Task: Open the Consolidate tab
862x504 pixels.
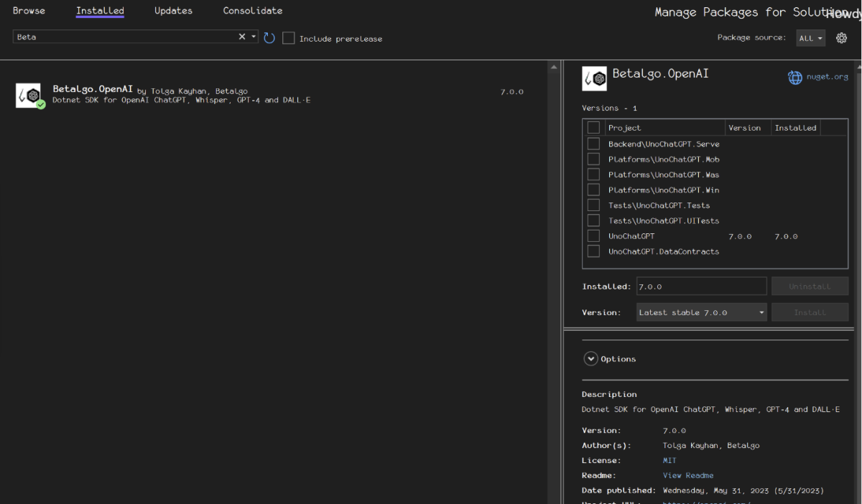Action: 252,11
